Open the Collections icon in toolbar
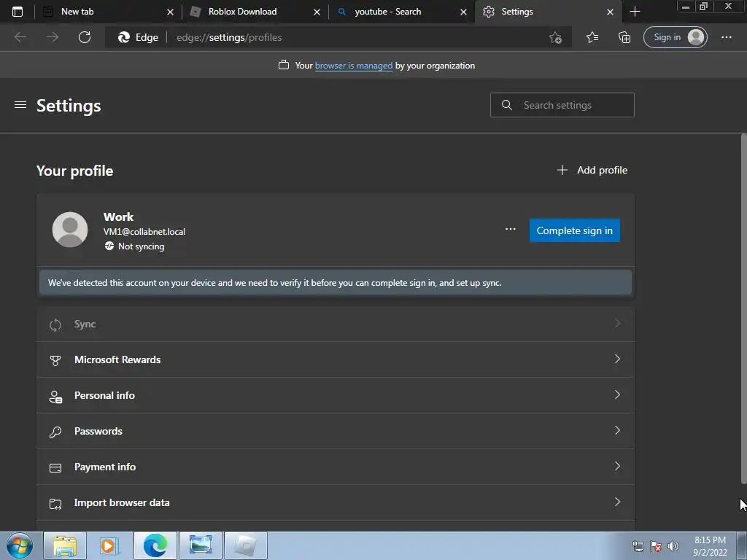747x560 pixels. [x=624, y=37]
